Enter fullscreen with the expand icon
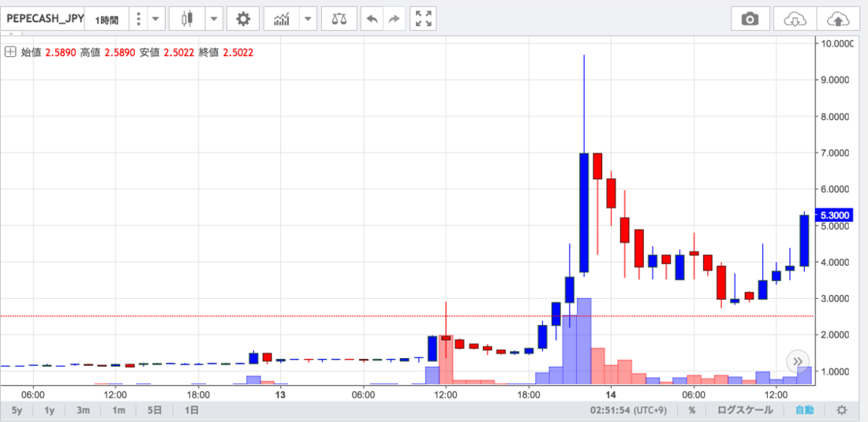The image size is (868, 422). (424, 19)
